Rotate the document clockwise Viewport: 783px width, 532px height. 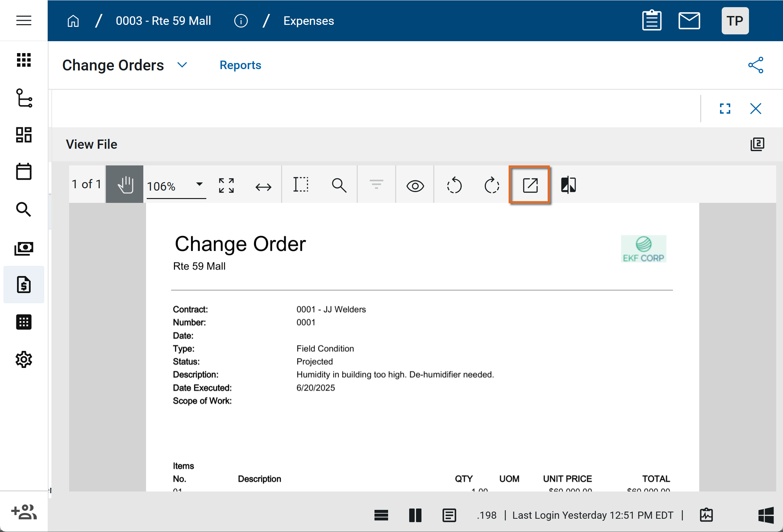click(492, 186)
